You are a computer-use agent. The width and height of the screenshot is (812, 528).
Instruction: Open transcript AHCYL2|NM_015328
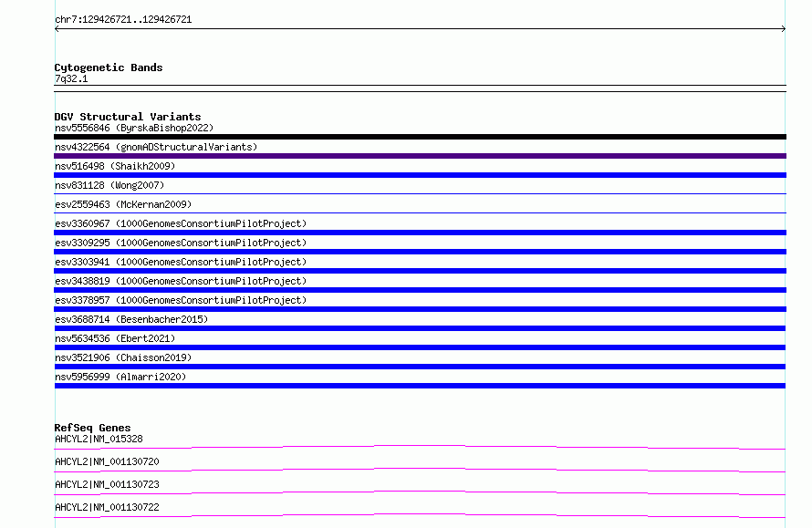[99, 439]
